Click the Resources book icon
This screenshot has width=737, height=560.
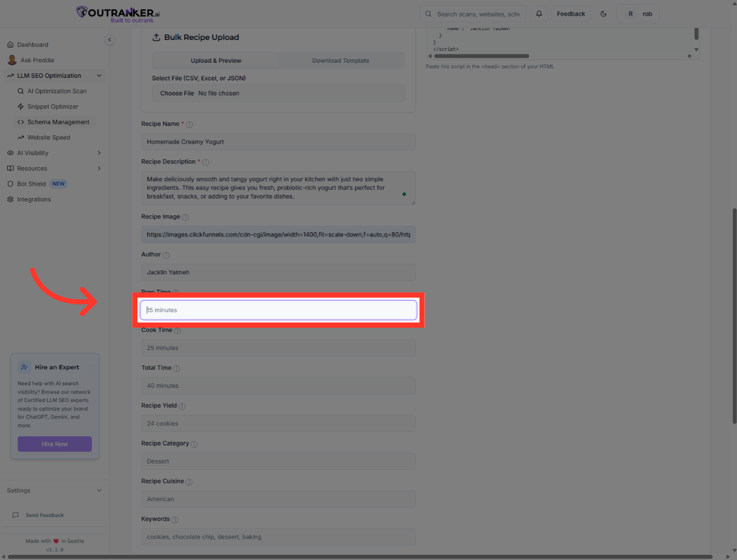10,169
